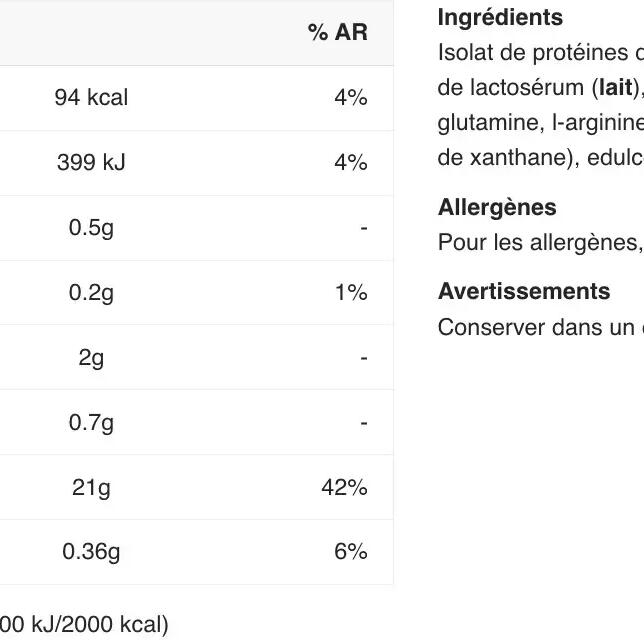Click the text starting Pour les allergènes
This screenshot has width=644, height=644.
(540, 242)
